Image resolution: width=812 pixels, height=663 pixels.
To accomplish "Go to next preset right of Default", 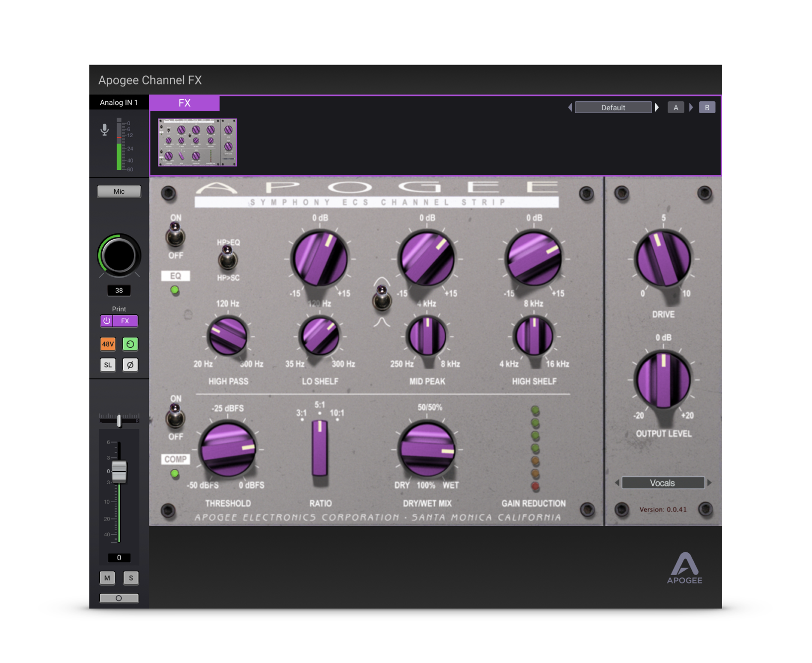I will (x=657, y=107).
